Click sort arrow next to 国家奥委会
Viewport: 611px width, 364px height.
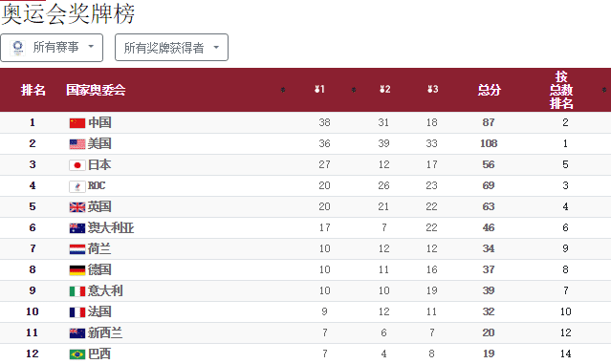[x=283, y=90]
